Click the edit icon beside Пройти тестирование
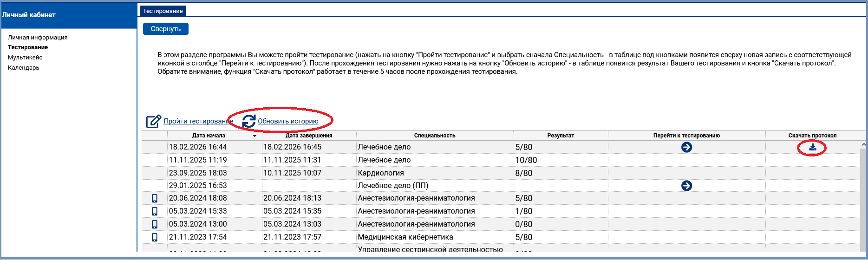868x260 pixels. 154,121
